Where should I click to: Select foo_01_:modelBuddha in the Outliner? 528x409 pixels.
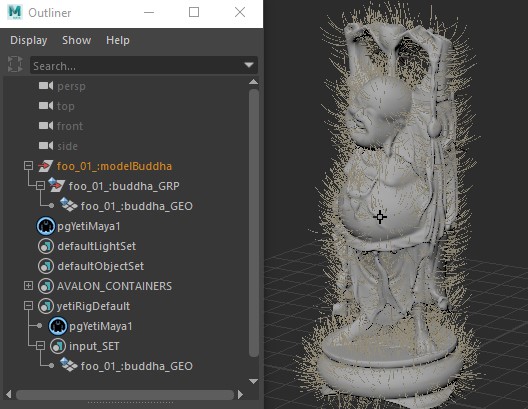[x=114, y=166]
